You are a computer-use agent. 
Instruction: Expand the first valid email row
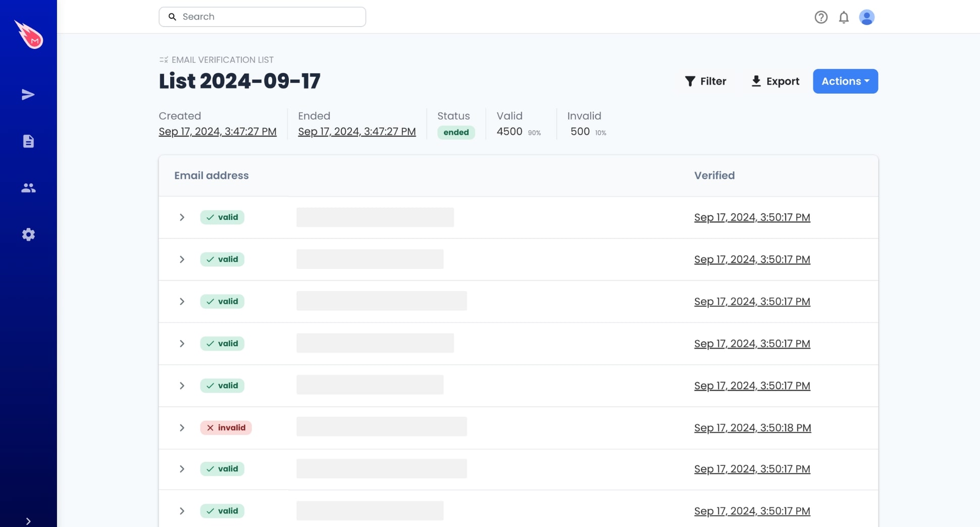tap(182, 217)
